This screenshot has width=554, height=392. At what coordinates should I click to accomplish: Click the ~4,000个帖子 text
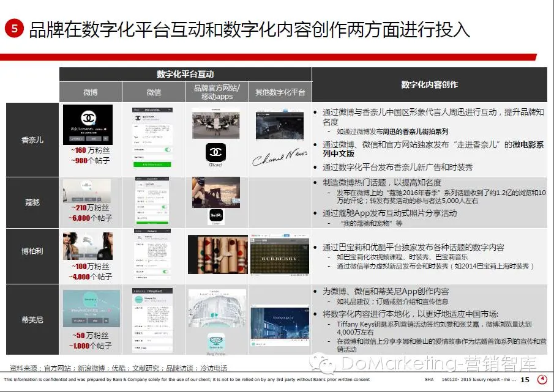(x=91, y=276)
